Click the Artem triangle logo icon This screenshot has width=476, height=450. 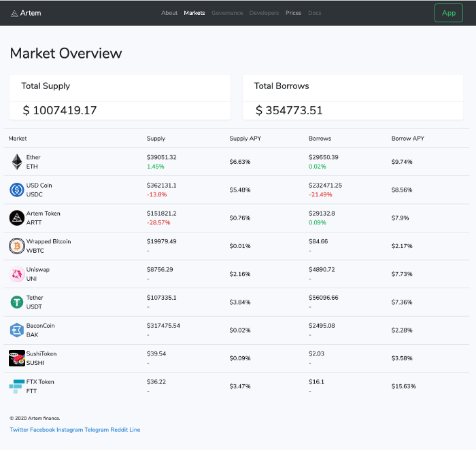(x=14, y=14)
